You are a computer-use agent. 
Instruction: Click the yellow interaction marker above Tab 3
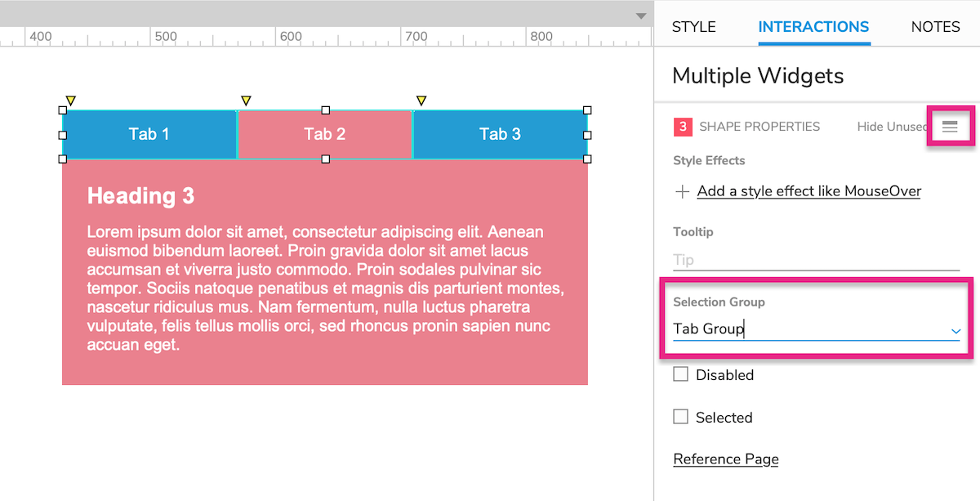[421, 101]
